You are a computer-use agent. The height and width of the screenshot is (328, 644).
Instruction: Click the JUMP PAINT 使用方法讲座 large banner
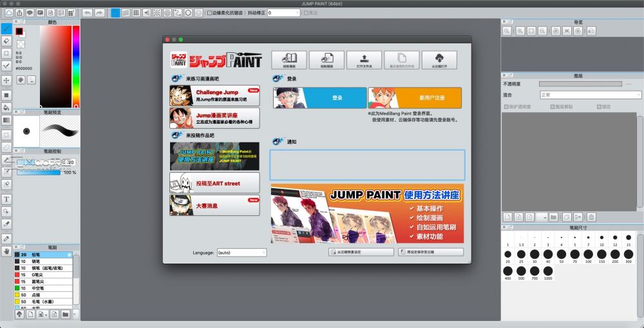point(367,214)
